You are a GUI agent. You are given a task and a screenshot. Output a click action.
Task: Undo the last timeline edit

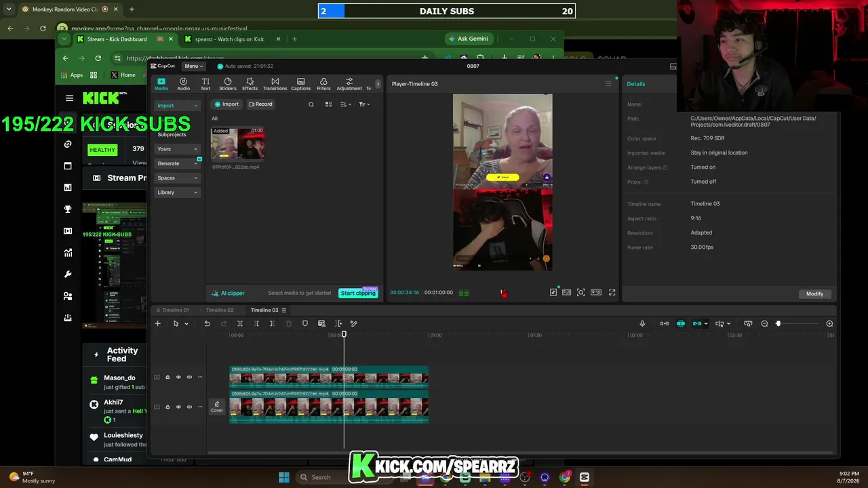[208, 323]
